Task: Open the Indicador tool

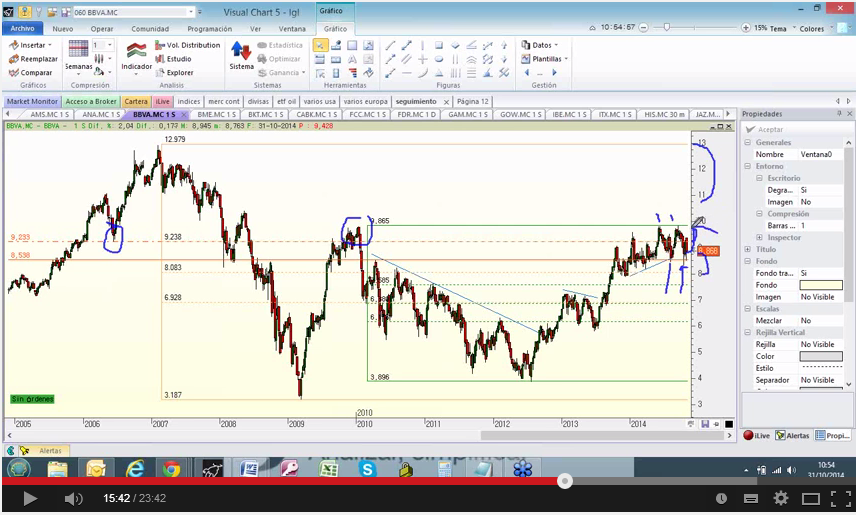Action: pos(136,57)
